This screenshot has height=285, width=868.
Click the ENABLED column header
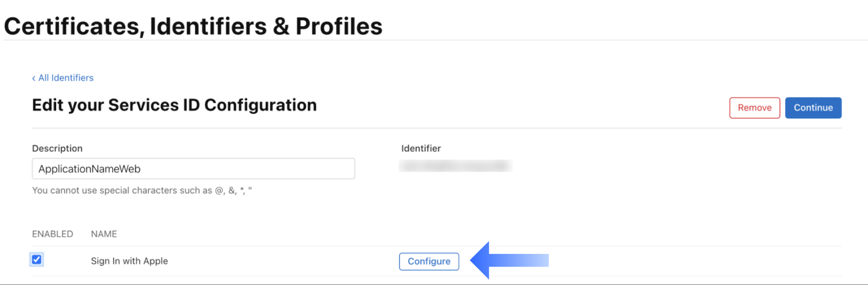[x=53, y=234]
